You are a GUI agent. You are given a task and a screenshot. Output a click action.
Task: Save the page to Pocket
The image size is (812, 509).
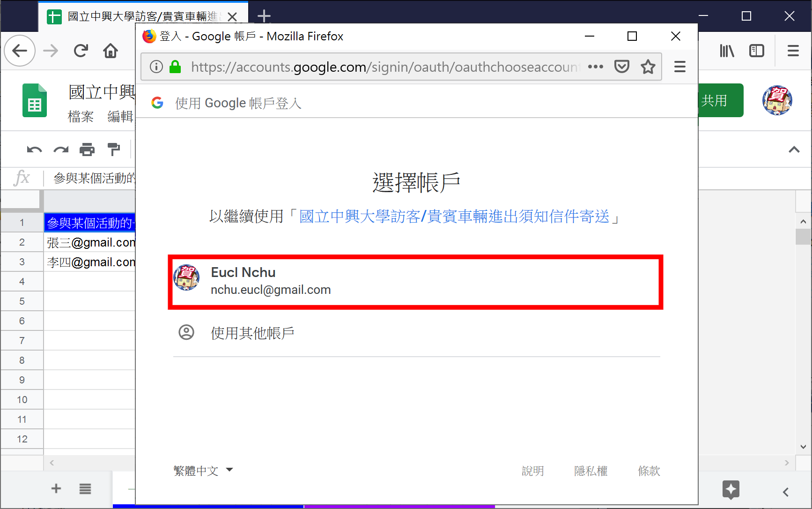[x=622, y=67]
